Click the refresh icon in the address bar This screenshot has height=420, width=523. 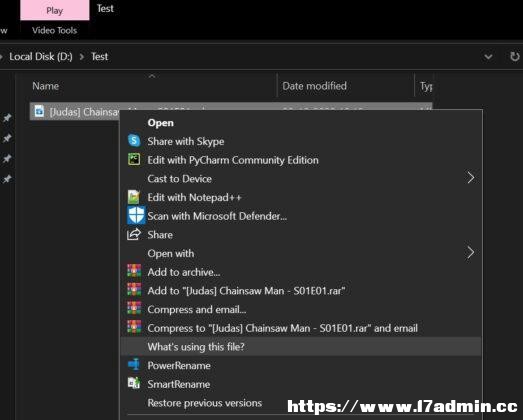tap(514, 56)
